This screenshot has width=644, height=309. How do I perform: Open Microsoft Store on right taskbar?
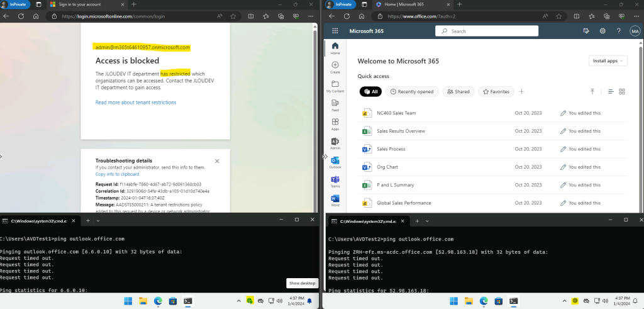(x=499, y=301)
